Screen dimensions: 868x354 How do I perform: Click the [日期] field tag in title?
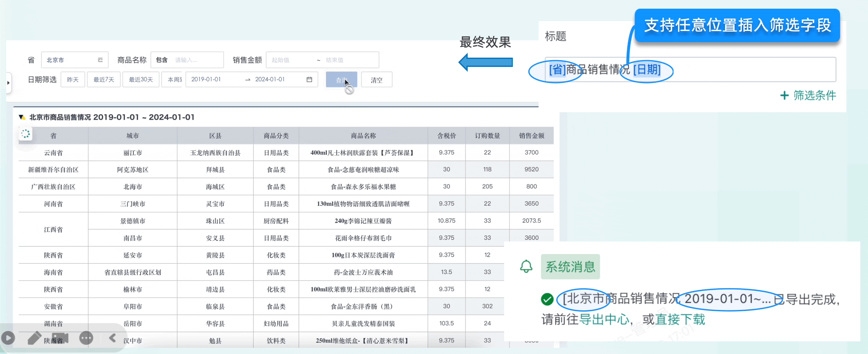pyautogui.click(x=647, y=70)
